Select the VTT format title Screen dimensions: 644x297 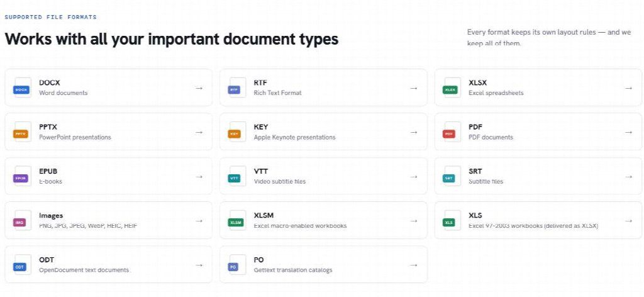(261, 171)
